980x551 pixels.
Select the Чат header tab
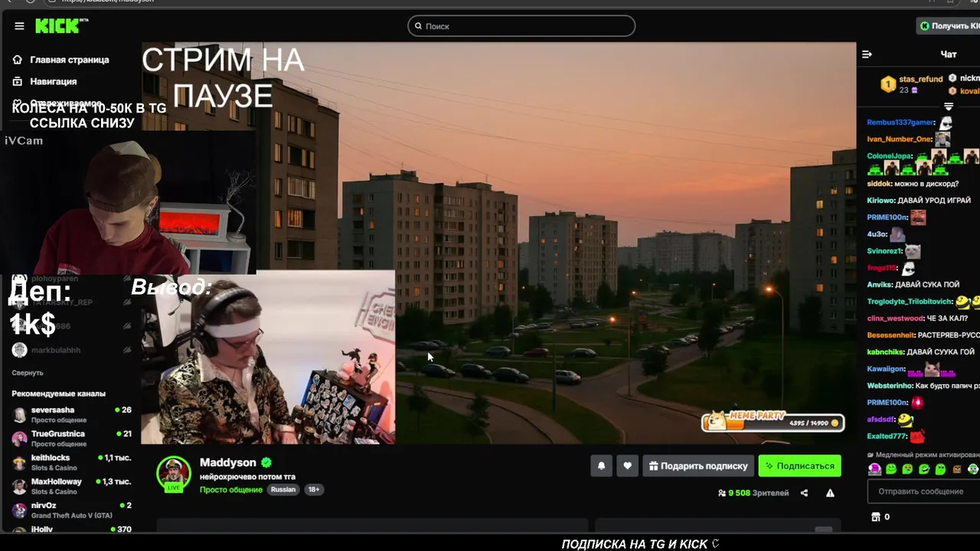pos(949,54)
